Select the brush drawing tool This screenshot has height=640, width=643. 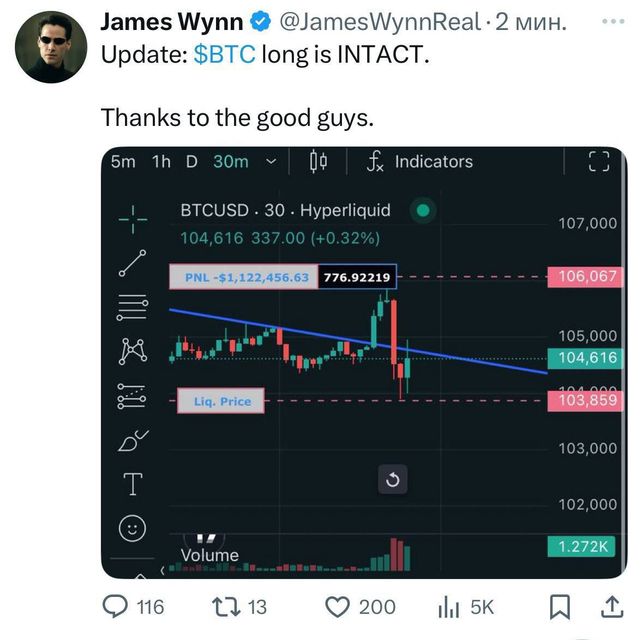133,440
